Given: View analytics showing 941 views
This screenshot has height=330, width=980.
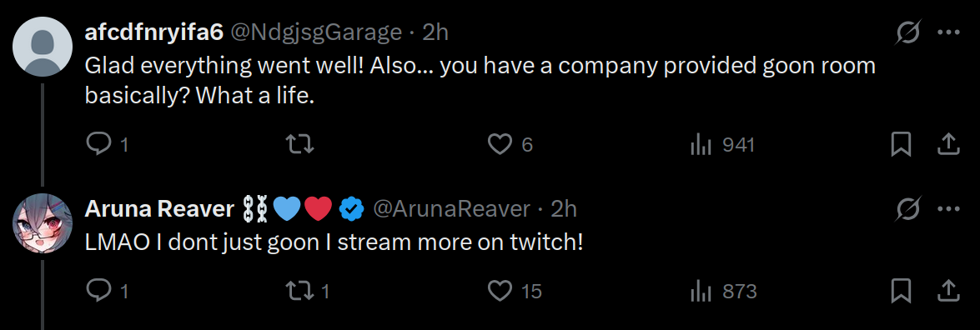Looking at the screenshot, I should [722, 145].
